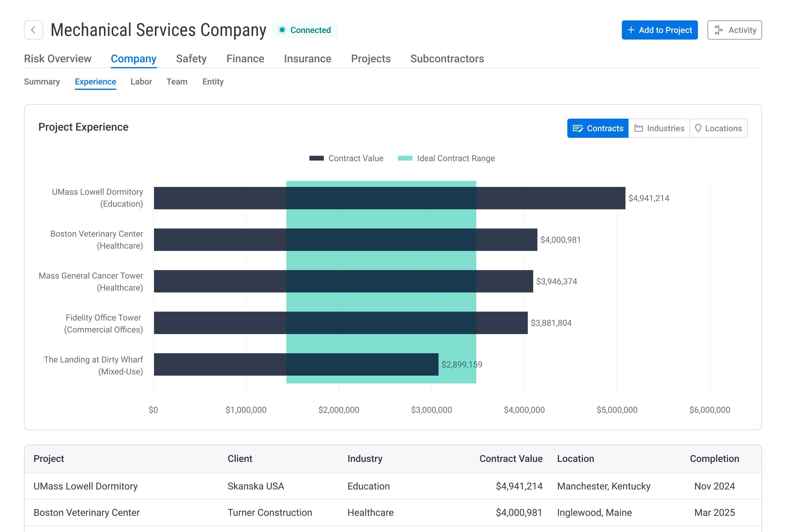Viewport: 786px width, 532px height.
Task: Click the Industries chart icon
Action: pyautogui.click(x=639, y=128)
